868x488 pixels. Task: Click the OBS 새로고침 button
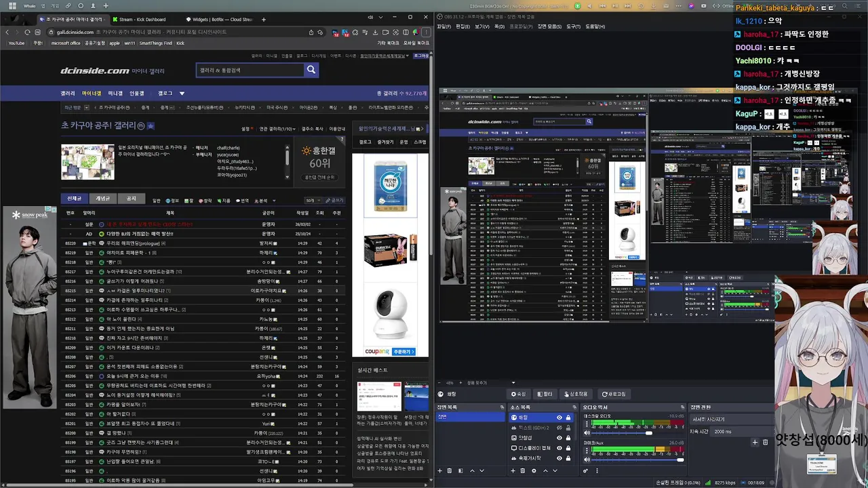(x=614, y=394)
